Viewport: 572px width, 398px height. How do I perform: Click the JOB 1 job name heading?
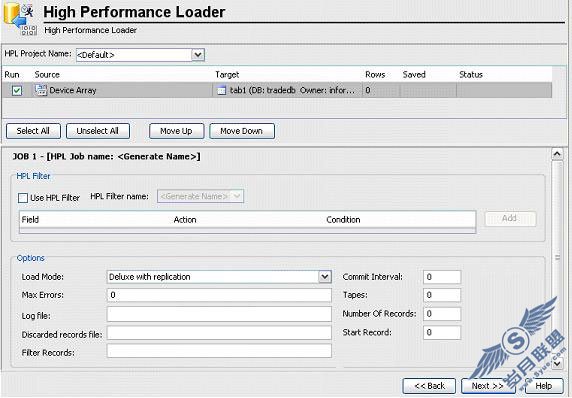pos(107,157)
